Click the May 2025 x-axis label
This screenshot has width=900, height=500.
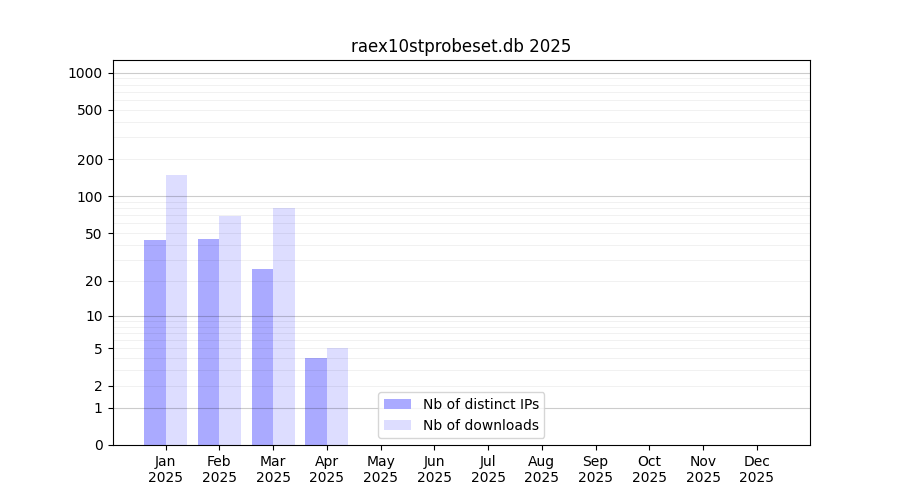[381, 469]
